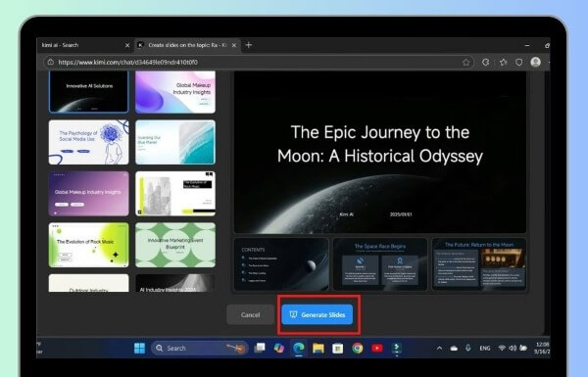Open the Windows Start menu

(x=139, y=349)
